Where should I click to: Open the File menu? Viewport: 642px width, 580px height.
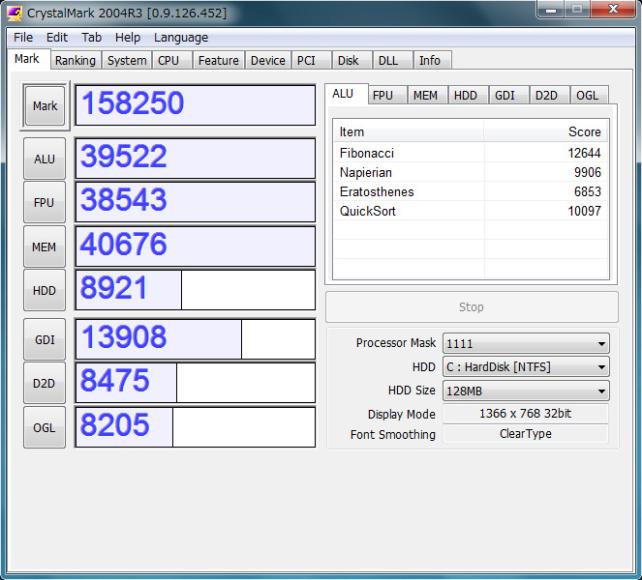[22, 38]
